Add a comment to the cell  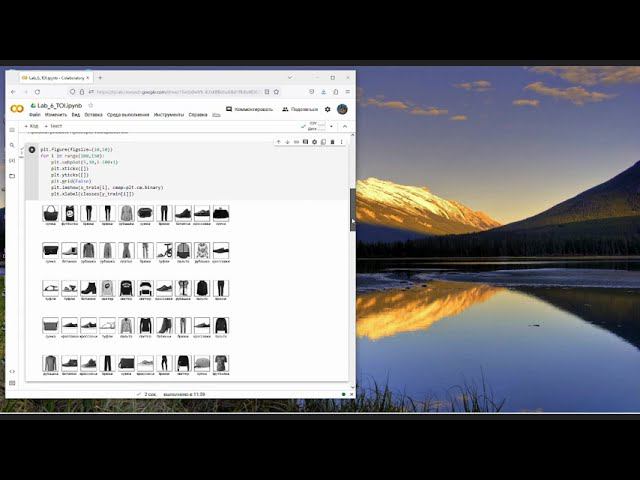point(305,142)
